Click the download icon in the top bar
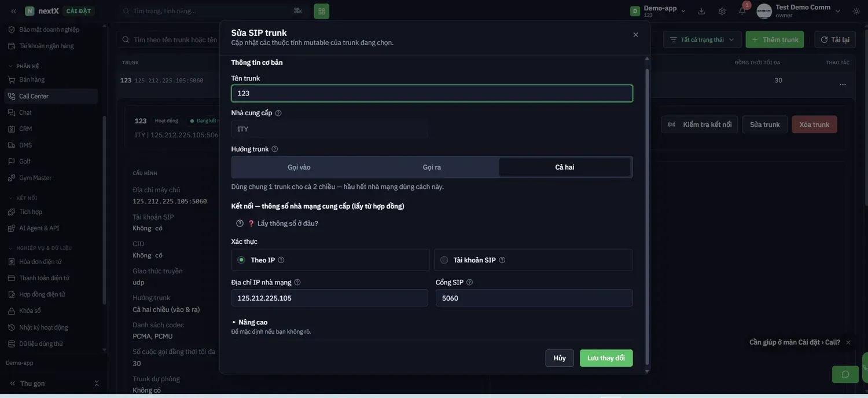Screen dimensions: 868x398 coord(701,11)
